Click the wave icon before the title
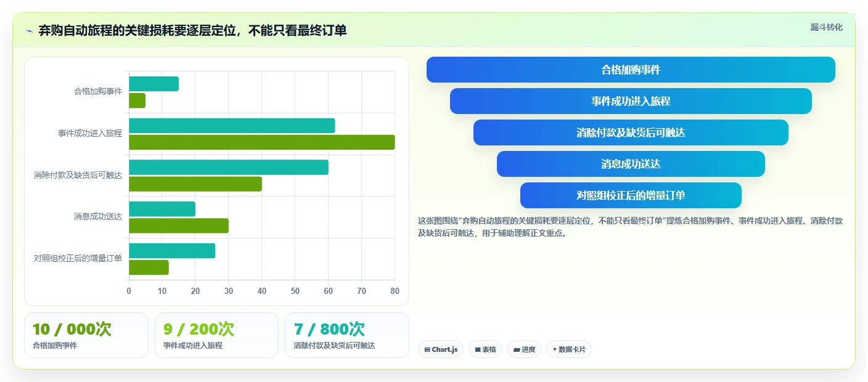This screenshot has height=382, width=868. click(29, 31)
